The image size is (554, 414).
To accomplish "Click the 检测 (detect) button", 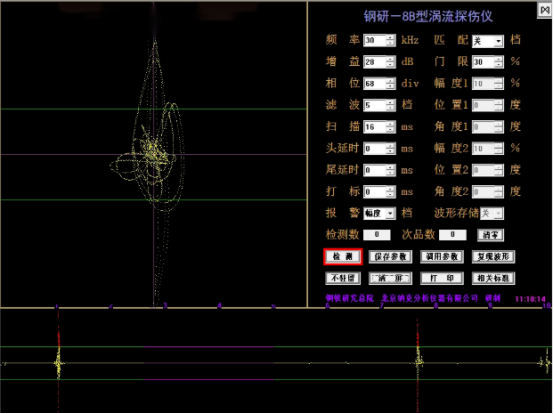I will click(x=342, y=257).
